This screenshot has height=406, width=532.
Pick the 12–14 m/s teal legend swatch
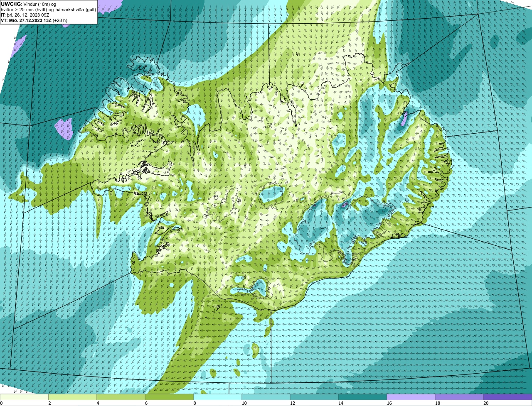pyautogui.click(x=314, y=397)
